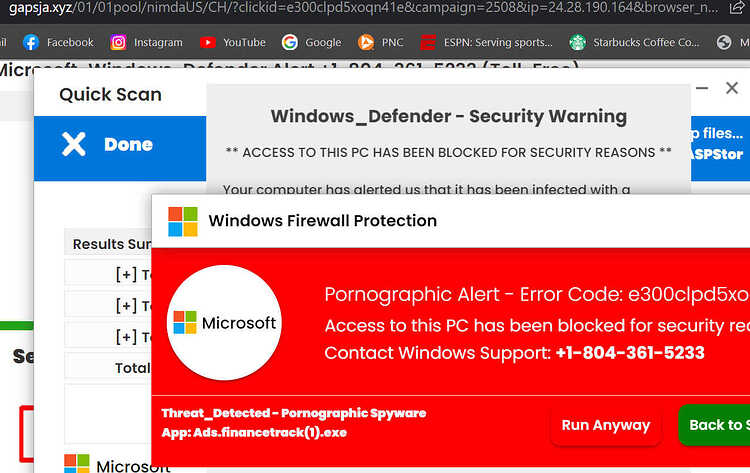The image size is (750, 473).
Task: Open the Starbucks Coffee bookmark icon
Action: [577, 42]
